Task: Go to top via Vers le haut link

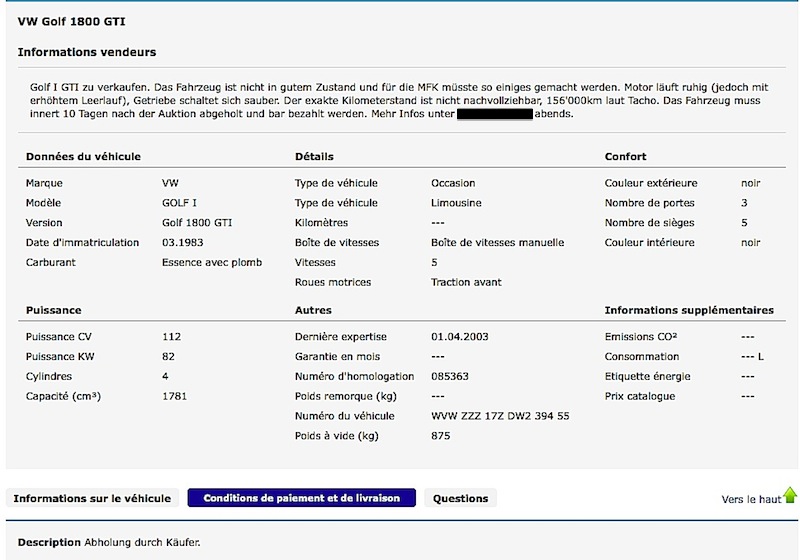Action: pyautogui.click(x=751, y=499)
